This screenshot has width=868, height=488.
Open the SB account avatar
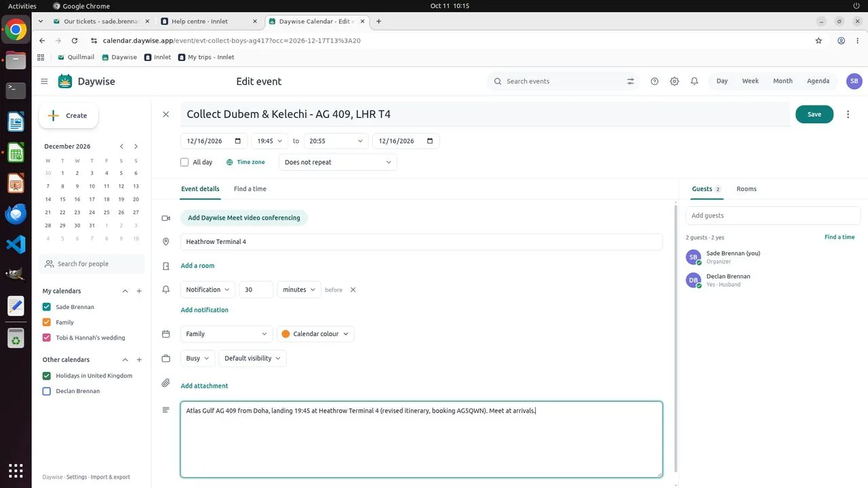(854, 81)
